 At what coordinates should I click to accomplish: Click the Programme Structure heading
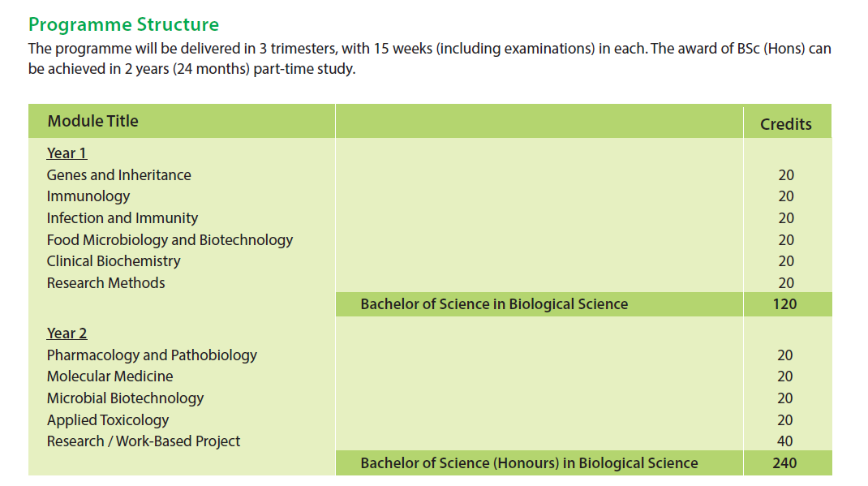123,25
